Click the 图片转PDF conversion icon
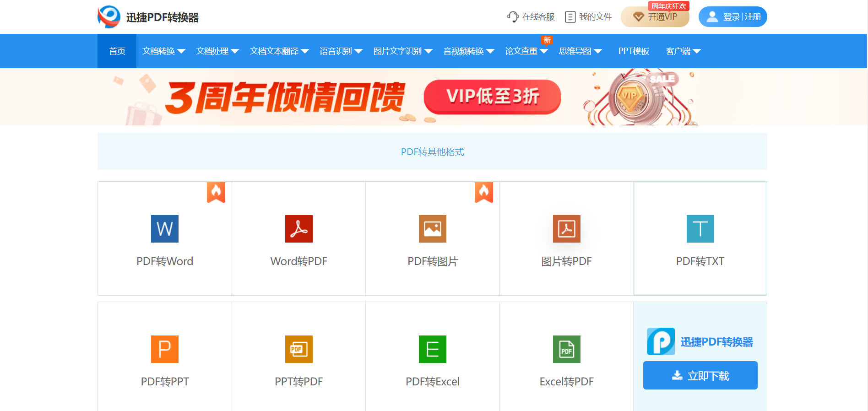 coord(566,229)
